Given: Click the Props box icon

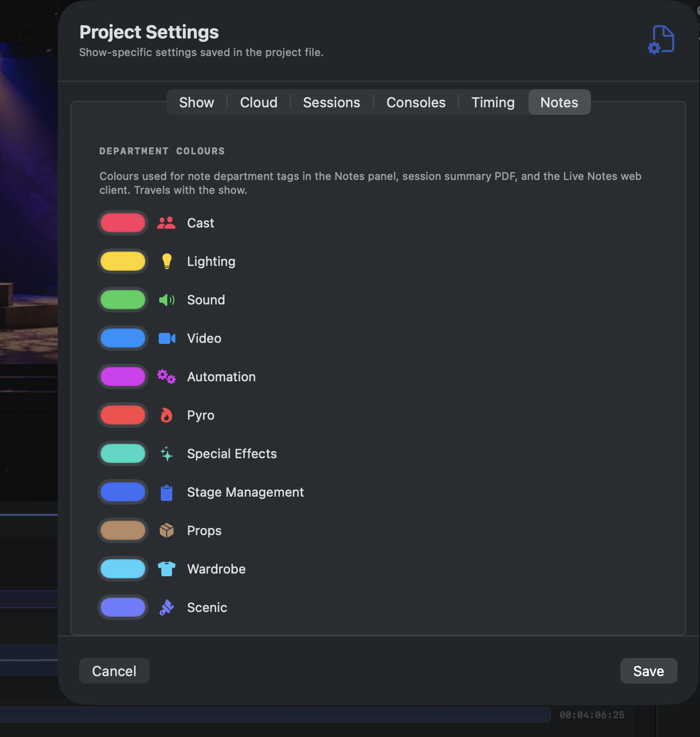Looking at the screenshot, I should coord(167,530).
